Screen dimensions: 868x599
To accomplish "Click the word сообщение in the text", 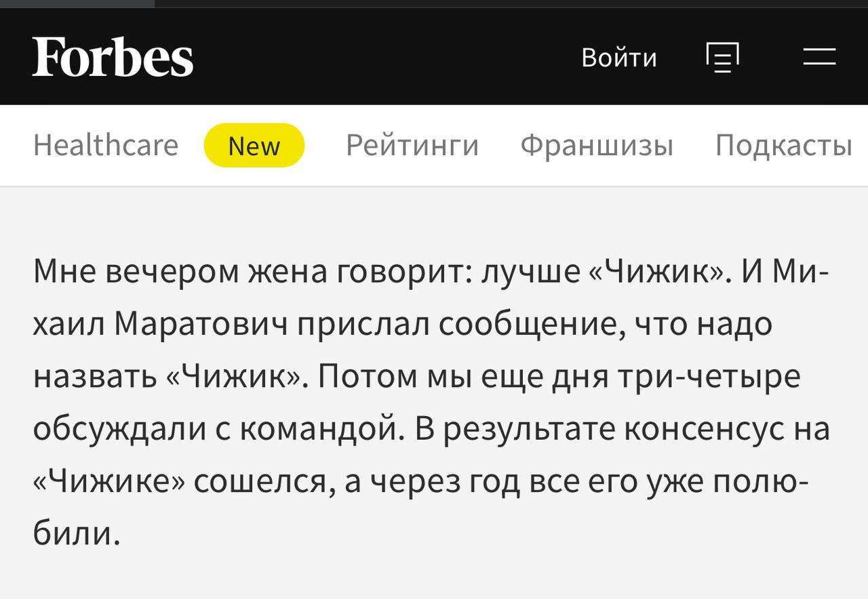I will click(532, 325).
